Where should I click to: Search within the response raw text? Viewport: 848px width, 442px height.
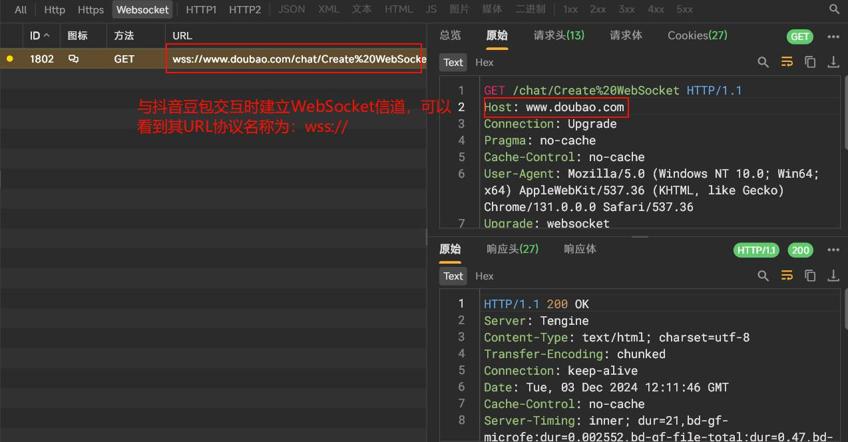click(x=763, y=276)
